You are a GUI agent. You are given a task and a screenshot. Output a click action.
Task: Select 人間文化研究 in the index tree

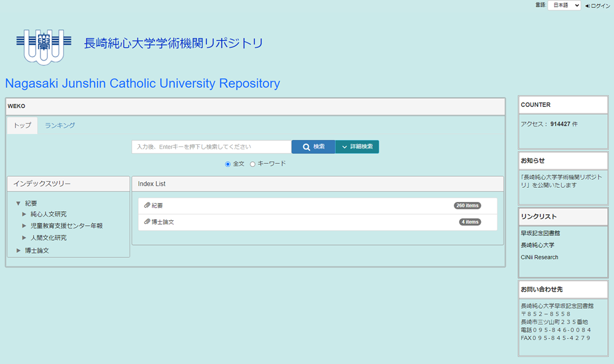click(x=49, y=238)
